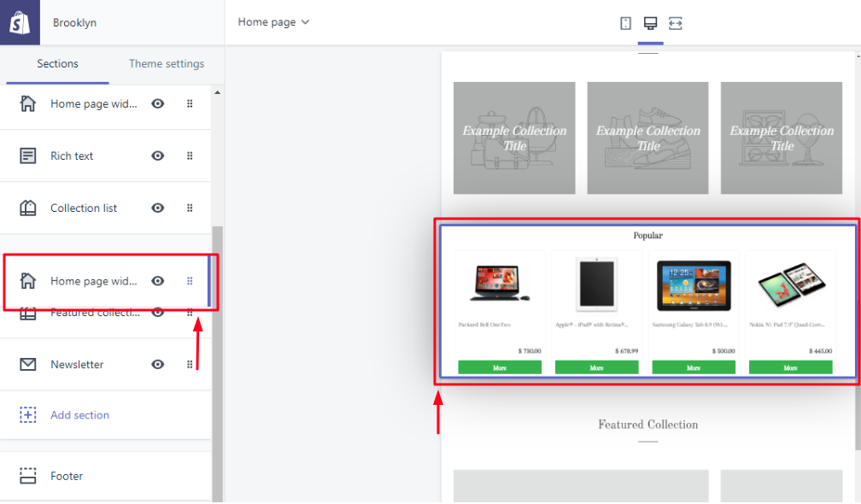Click drag handle for Rich text section
Screen dimensions: 861x504
tap(190, 156)
